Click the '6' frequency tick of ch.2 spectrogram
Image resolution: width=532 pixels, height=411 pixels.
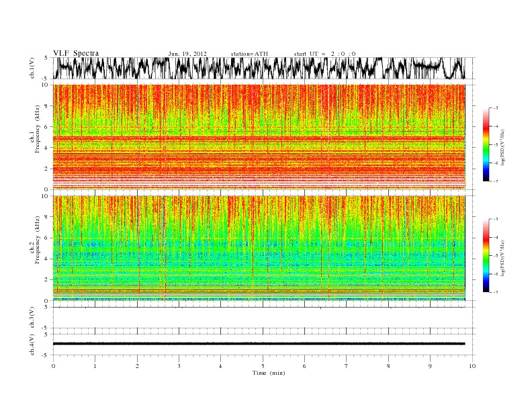(x=47, y=238)
